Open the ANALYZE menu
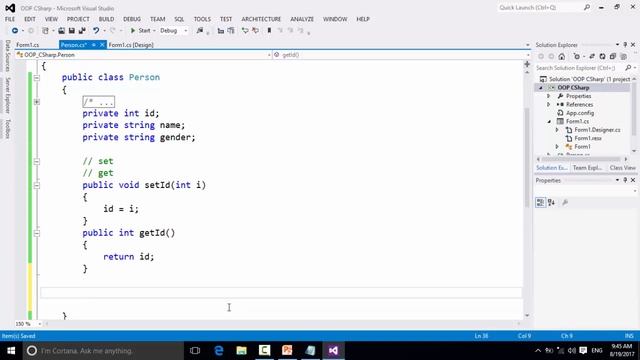This screenshot has width=640, height=360. (302, 19)
